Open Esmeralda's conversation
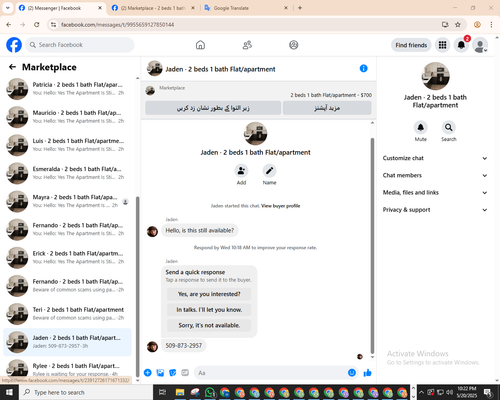This screenshot has height=400, width=500. (x=67, y=173)
